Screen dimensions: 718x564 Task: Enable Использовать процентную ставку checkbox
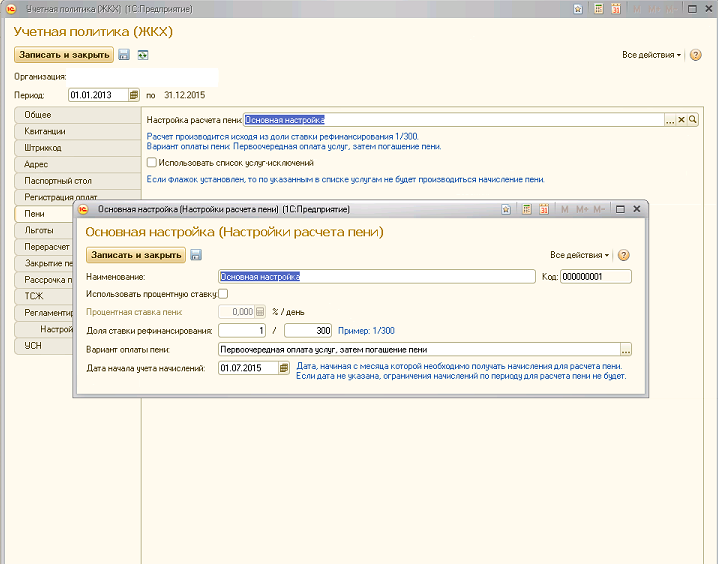[x=223, y=294]
